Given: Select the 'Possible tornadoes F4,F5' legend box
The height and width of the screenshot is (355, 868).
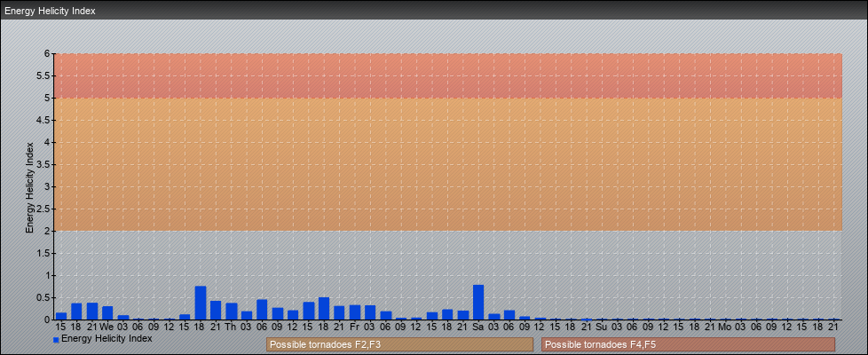Looking at the screenshot, I should click(x=688, y=344).
